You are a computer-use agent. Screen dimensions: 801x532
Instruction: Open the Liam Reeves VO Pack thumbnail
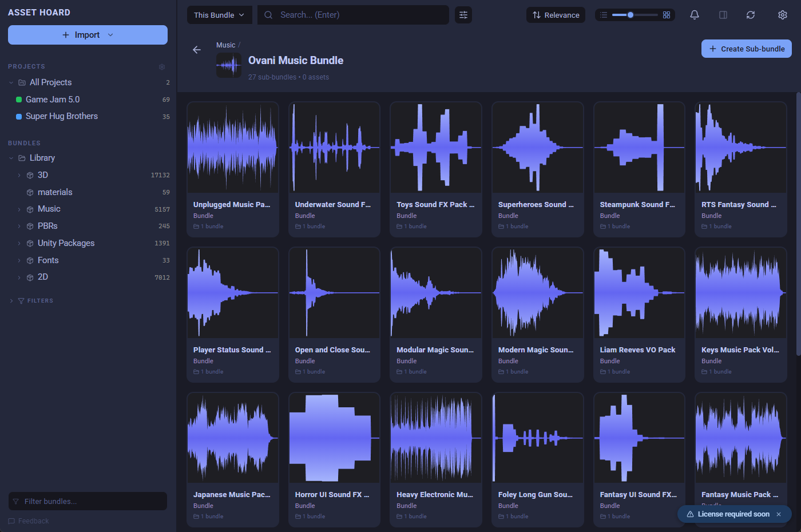coord(639,293)
